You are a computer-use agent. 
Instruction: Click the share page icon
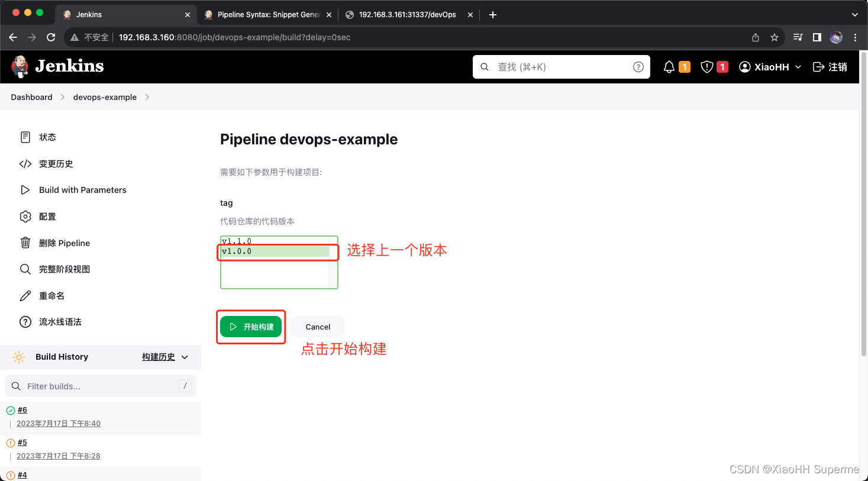pos(756,37)
